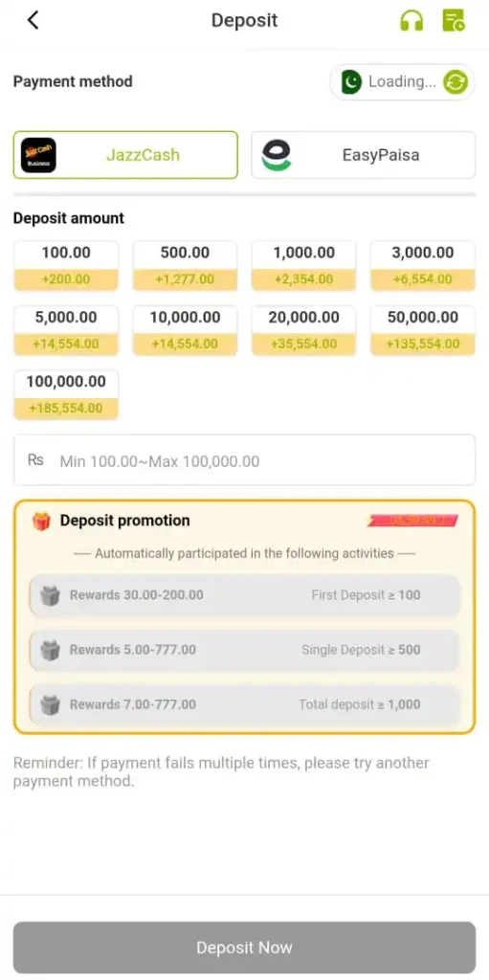This screenshot has height=980, width=489.
Task: Tap the Pakistan flag currency icon
Action: [x=351, y=82]
